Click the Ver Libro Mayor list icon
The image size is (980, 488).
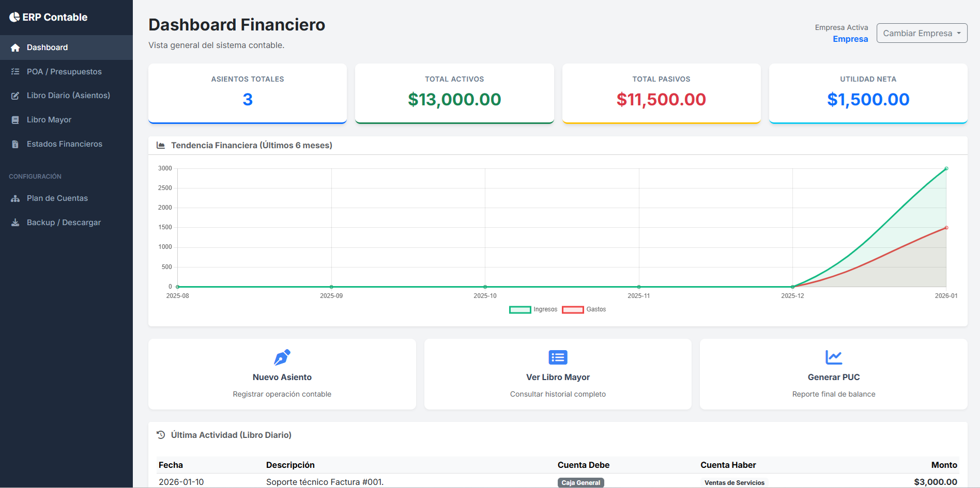click(x=558, y=357)
